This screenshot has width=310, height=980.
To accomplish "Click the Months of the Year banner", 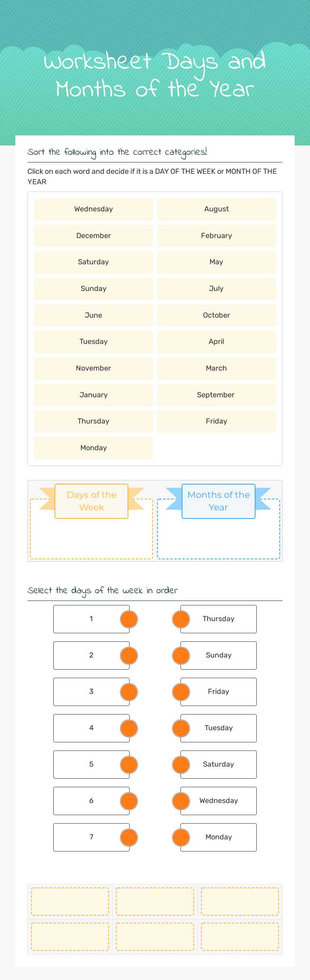I will 218,501.
